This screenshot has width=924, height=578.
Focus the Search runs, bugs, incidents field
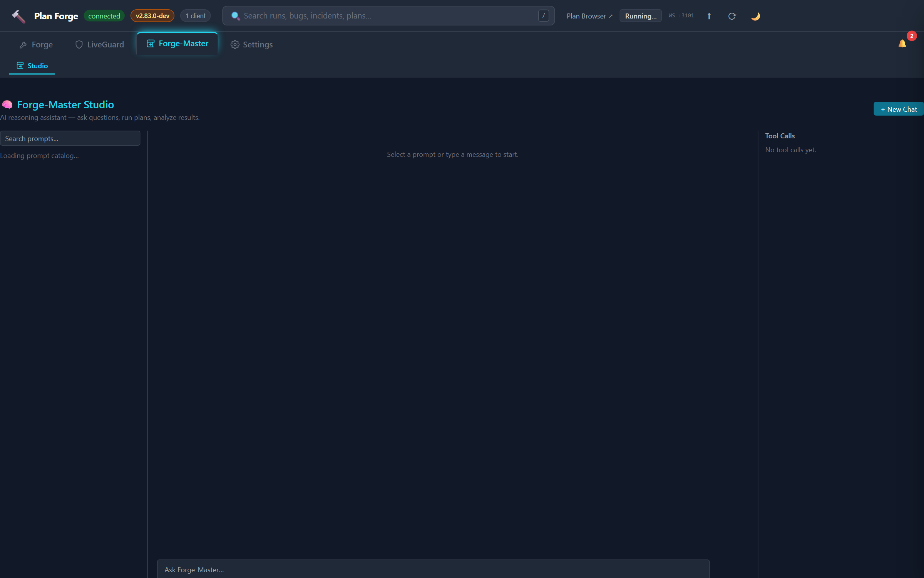point(388,16)
